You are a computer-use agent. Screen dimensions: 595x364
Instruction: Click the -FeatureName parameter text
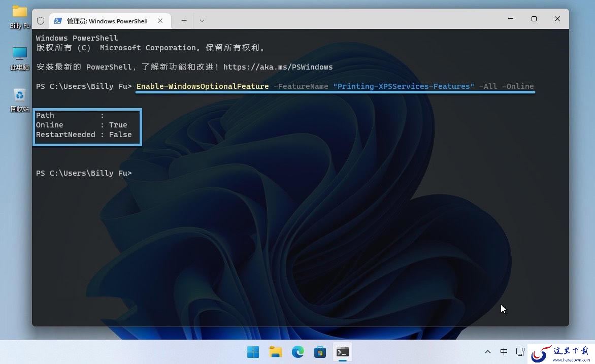[301, 86]
